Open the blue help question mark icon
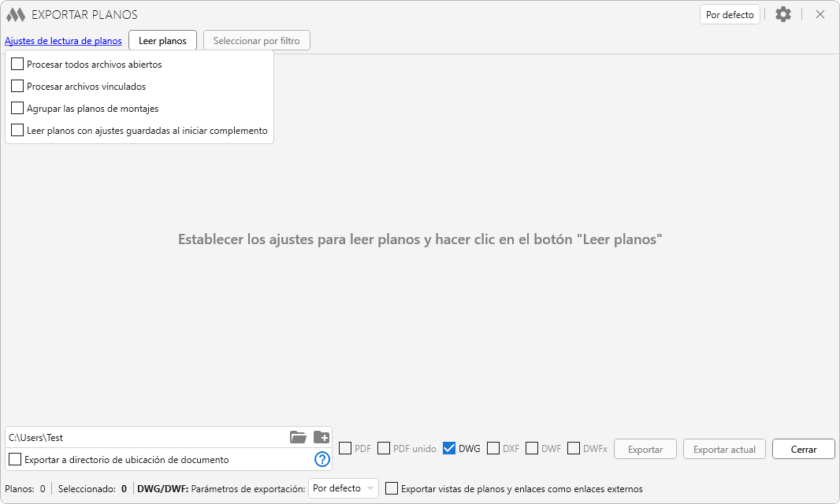The image size is (840, 504). point(322,459)
